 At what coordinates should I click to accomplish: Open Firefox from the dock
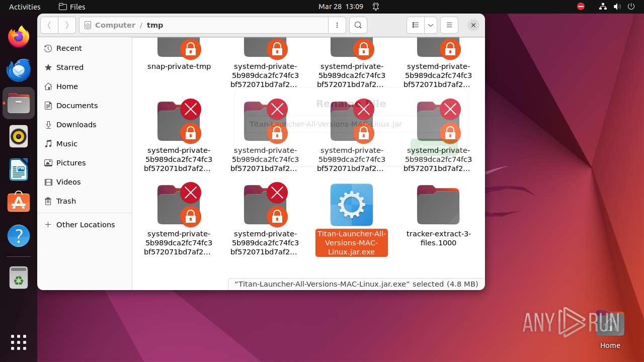click(x=19, y=37)
